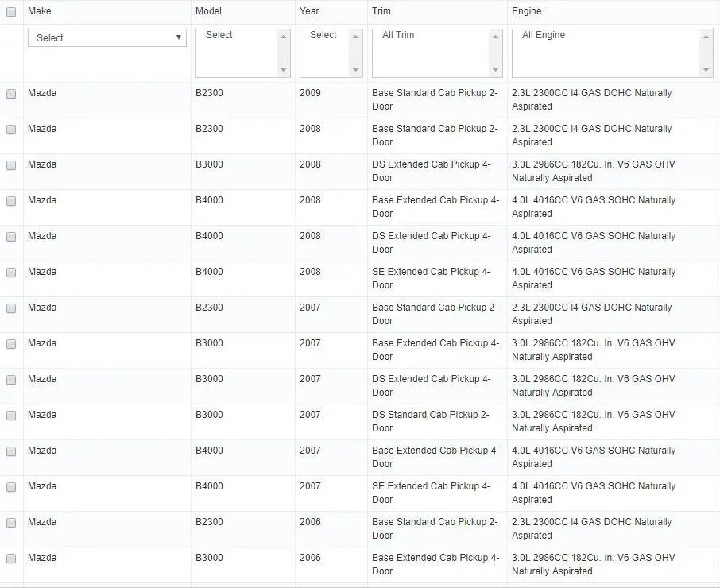Click the Trim list scroll down arrow

(x=495, y=70)
